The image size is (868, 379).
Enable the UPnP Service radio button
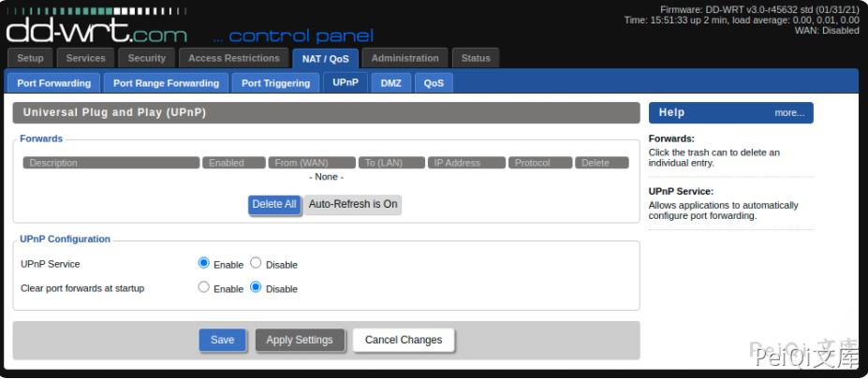pos(204,264)
